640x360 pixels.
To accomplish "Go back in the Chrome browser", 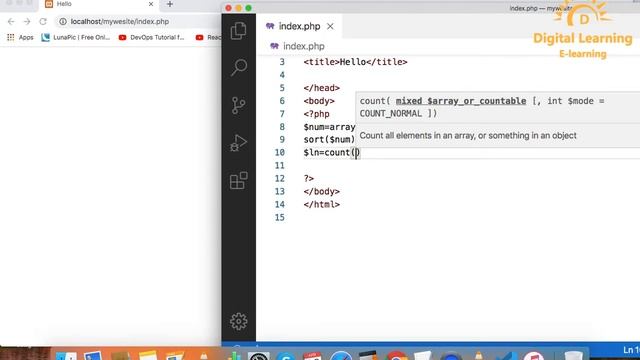I will click(x=11, y=21).
